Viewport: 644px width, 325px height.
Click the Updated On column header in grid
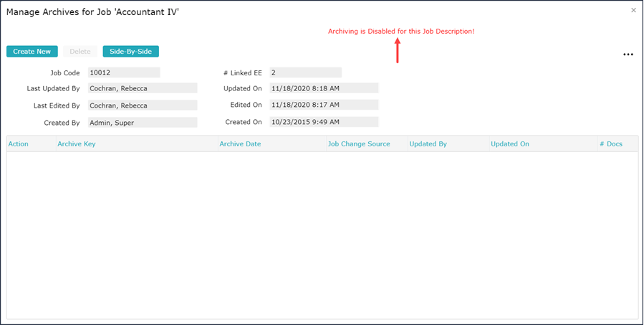pyautogui.click(x=510, y=144)
